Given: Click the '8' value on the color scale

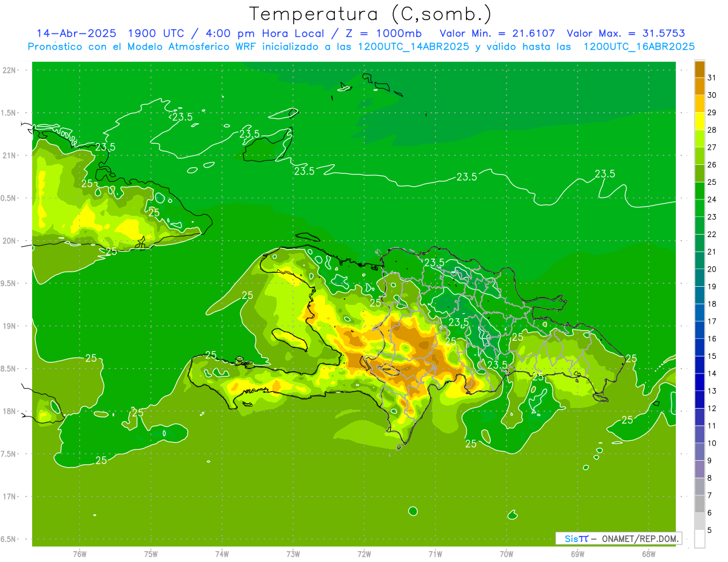Looking at the screenshot, I should (710, 478).
